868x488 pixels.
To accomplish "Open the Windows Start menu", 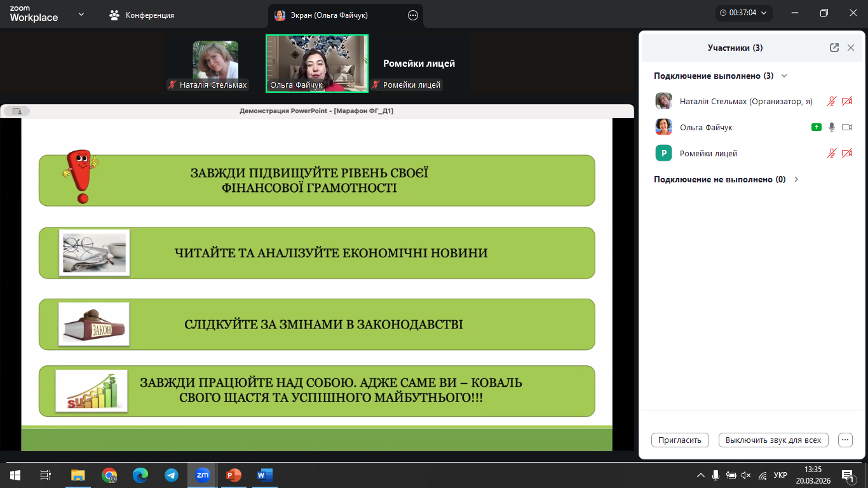I will tap(15, 475).
